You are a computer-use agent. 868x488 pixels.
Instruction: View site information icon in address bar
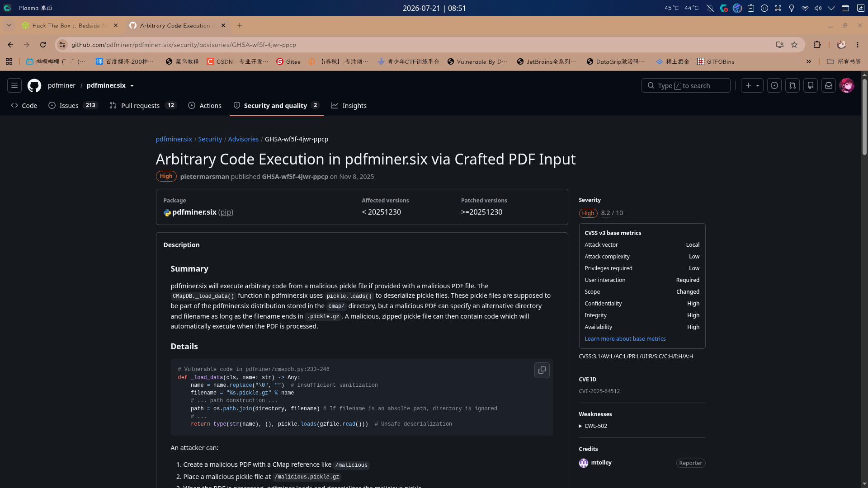(63, 45)
